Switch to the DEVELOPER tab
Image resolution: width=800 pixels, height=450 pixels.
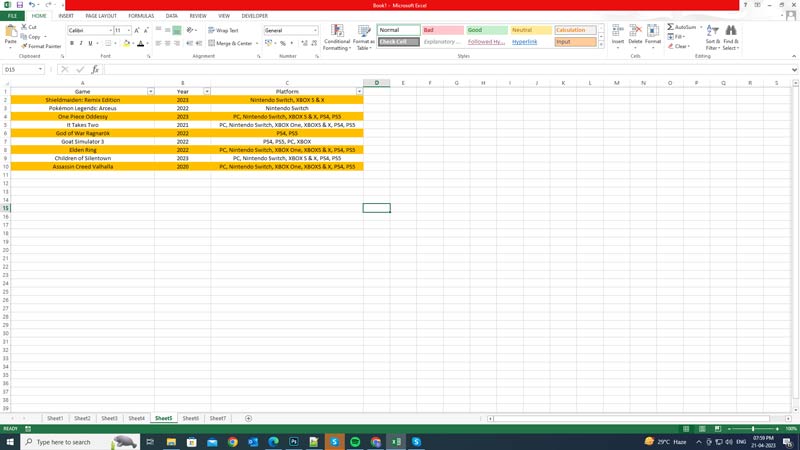point(255,16)
